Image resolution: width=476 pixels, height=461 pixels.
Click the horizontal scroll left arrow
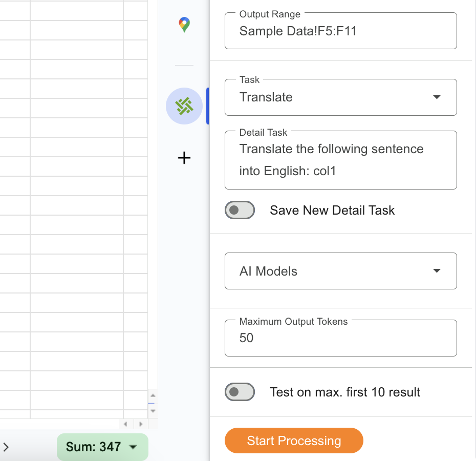[126, 424]
